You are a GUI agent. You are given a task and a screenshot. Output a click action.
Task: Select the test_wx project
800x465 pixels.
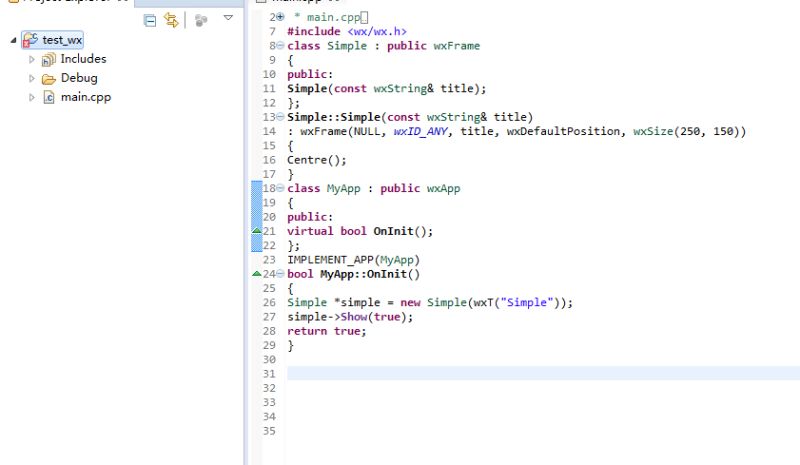62,40
